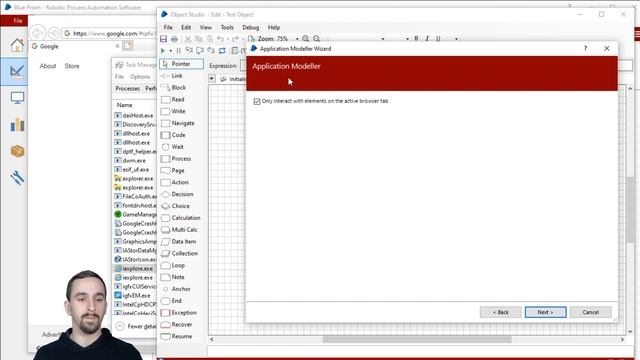Select the Process stage tool
Screen dimensions: 640x360
pyautogui.click(x=176, y=159)
